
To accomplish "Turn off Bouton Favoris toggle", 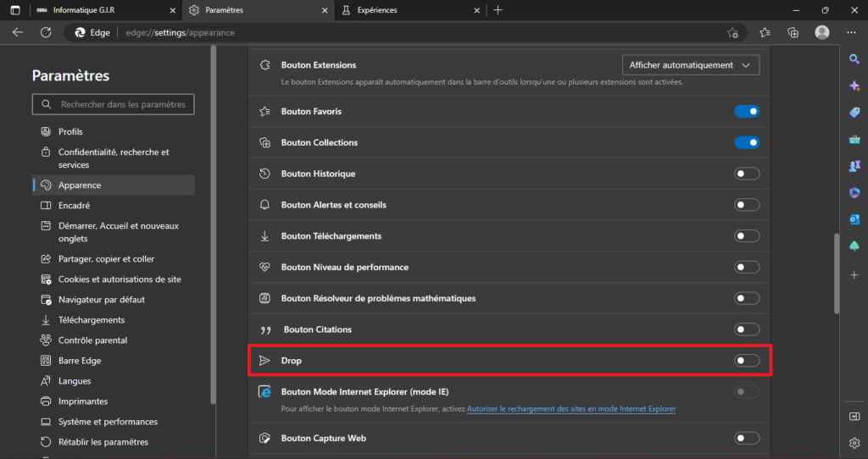I will point(747,111).
